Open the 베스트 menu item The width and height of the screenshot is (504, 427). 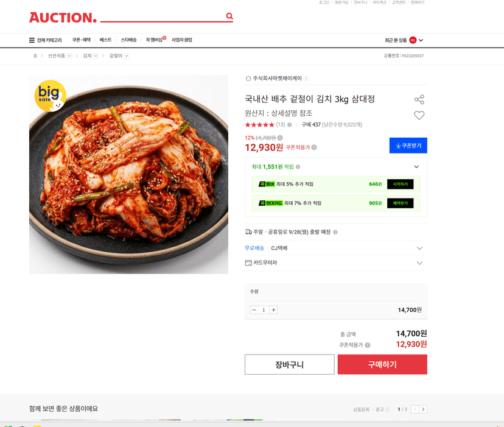[105, 40]
